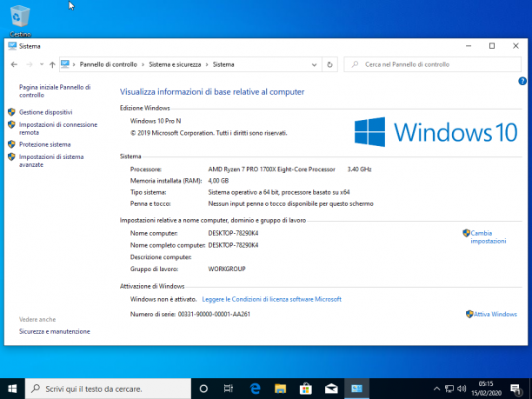
Task: Open Task View on taskbar
Action: pyautogui.click(x=229, y=389)
